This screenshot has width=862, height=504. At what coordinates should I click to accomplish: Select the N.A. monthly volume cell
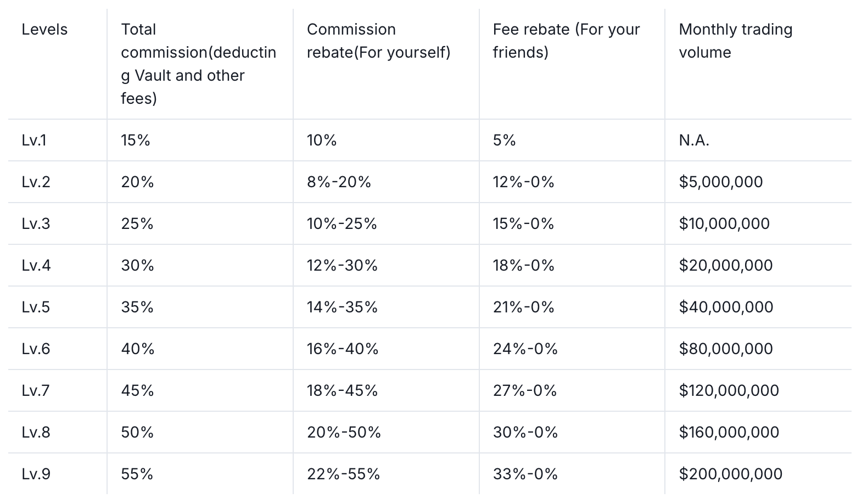tap(694, 141)
